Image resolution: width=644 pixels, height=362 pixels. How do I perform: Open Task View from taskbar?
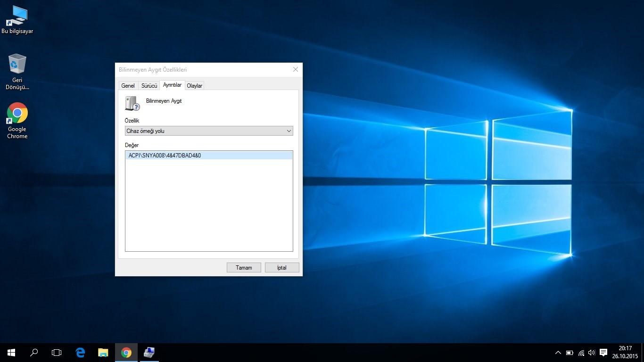coord(57,352)
